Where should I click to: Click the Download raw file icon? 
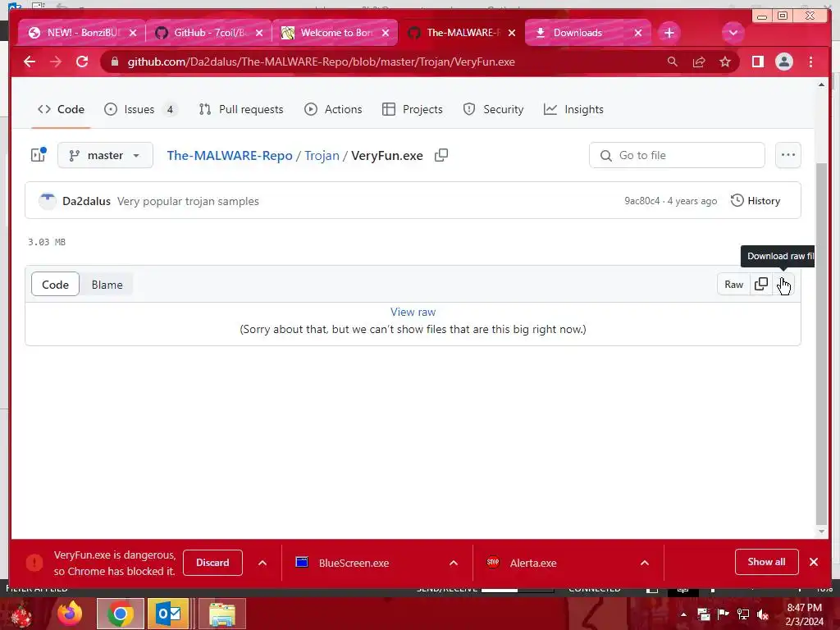click(783, 285)
